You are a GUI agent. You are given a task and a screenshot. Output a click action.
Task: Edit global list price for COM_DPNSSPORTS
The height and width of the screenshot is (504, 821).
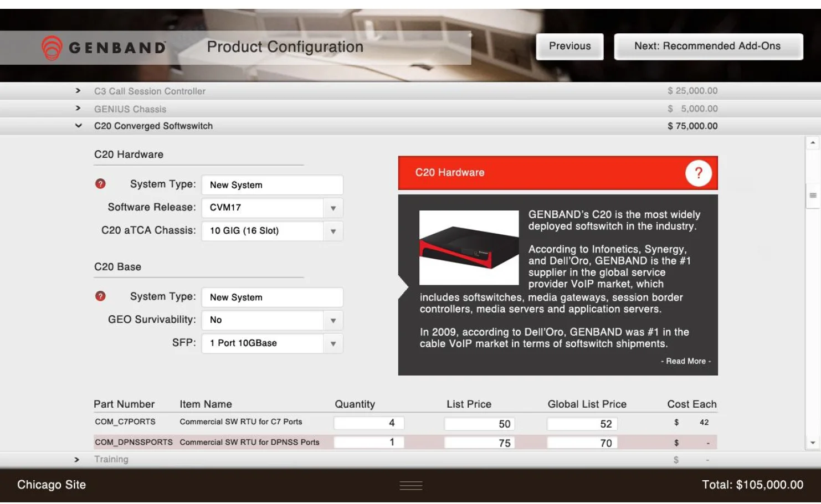point(582,443)
